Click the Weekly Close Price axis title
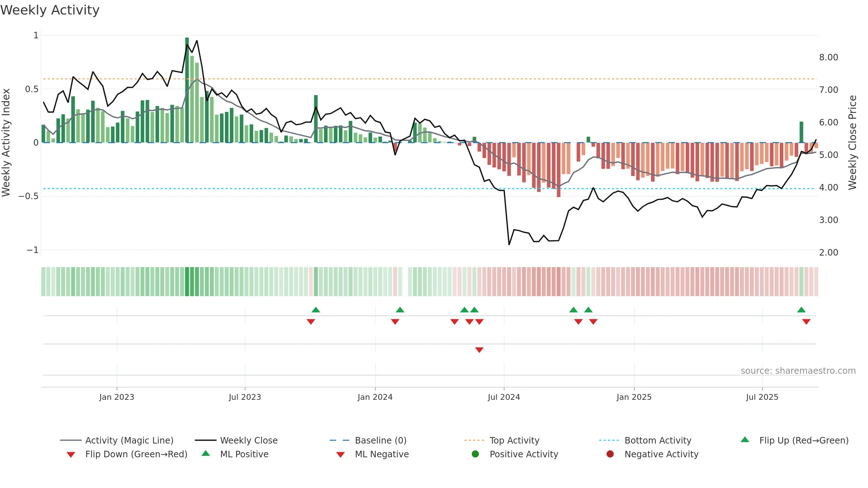The height and width of the screenshot is (488, 868). pyautogui.click(x=852, y=142)
